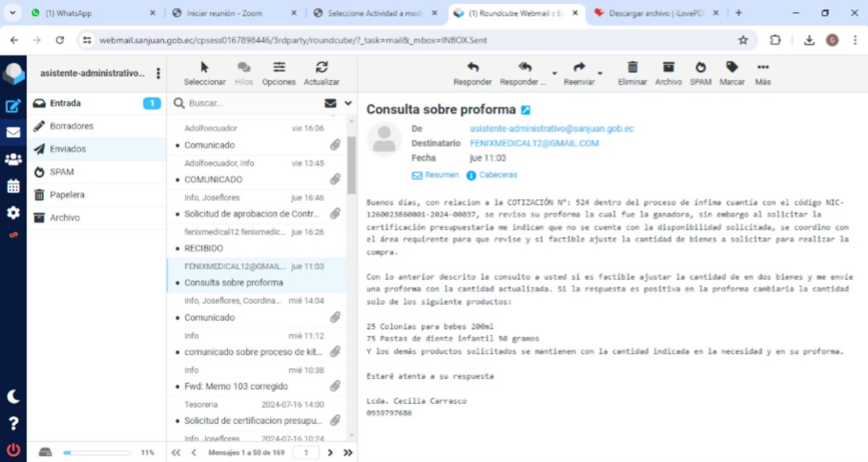Click the FENIXMEDICAL12@GMAIL.COM recipient link

(534, 143)
